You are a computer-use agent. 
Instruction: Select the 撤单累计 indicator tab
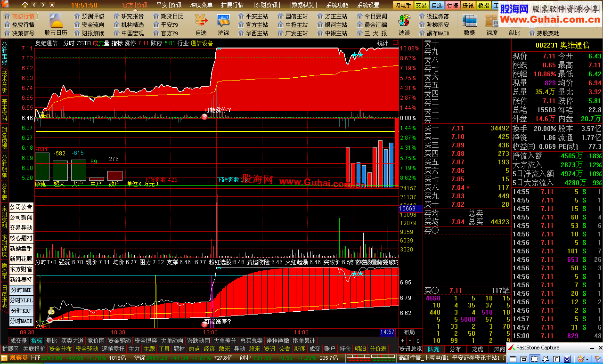click(304, 340)
